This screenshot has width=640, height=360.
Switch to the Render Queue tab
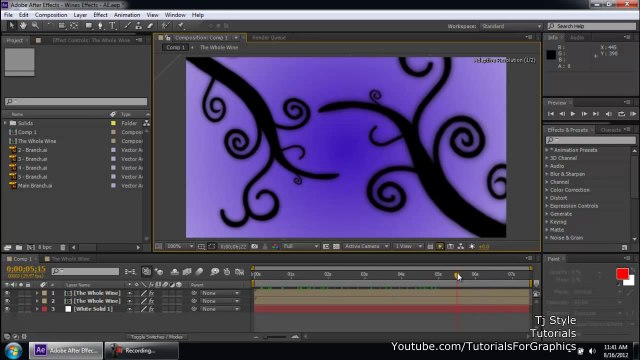(269, 38)
